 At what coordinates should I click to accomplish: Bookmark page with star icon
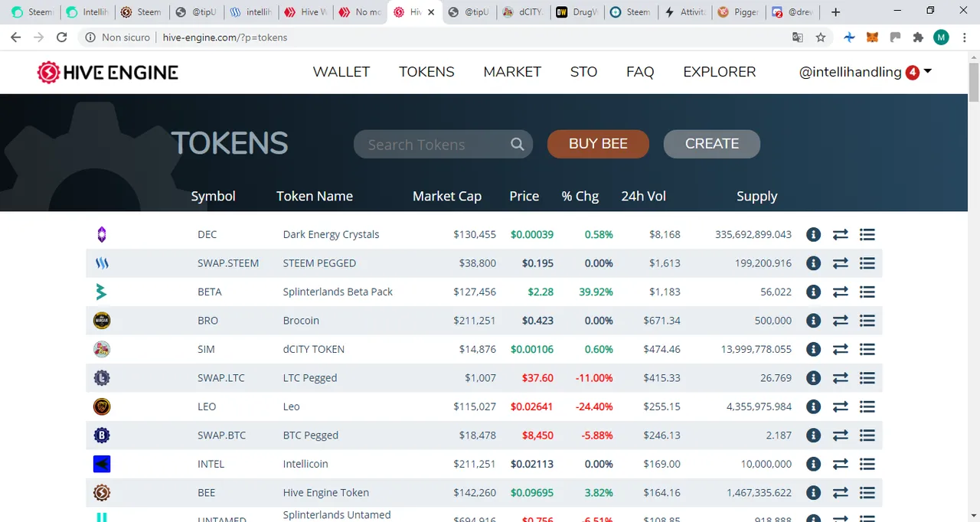coord(821,37)
